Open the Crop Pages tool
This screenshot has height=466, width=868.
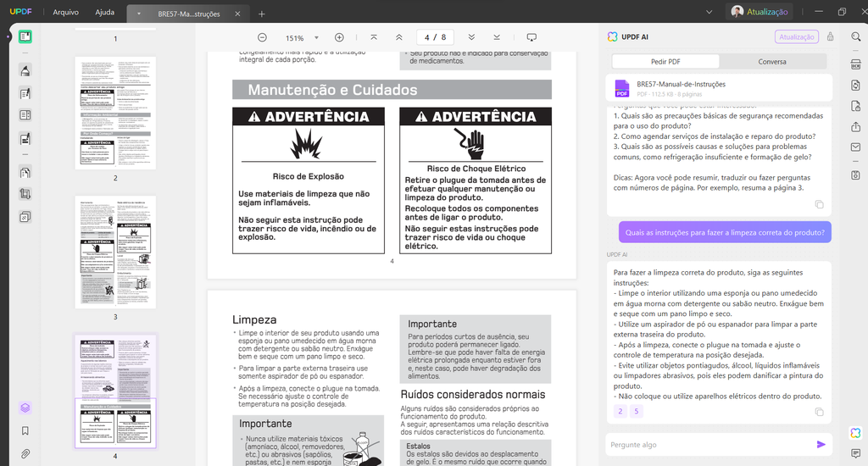point(25,194)
